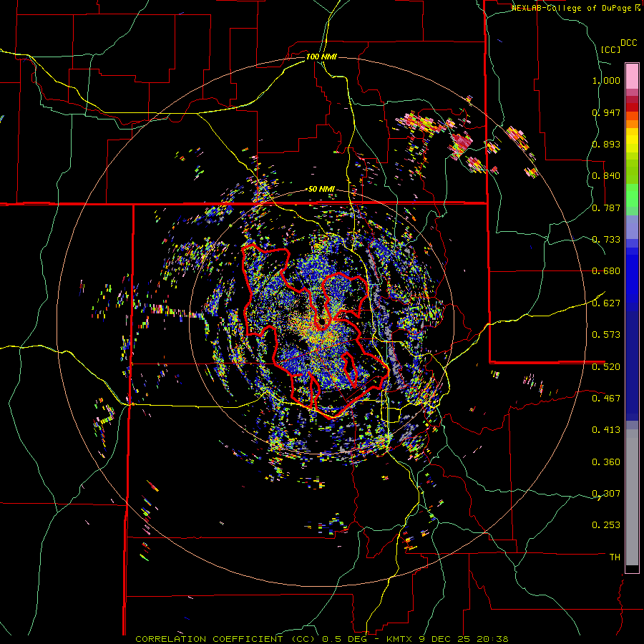Select the 0.627 legend value
The height and width of the screenshot is (644, 644).
coord(606,303)
